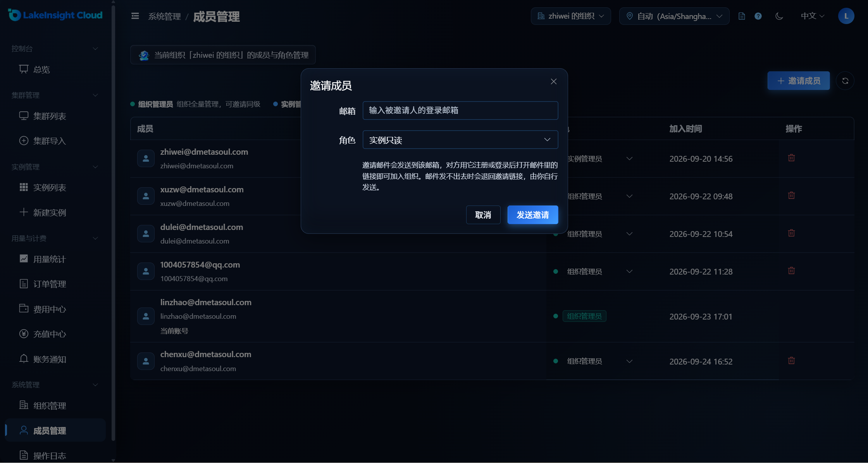Delete member dulei@dmetasoul.com via trash icon
This screenshot has width=868, height=463.
791,233
